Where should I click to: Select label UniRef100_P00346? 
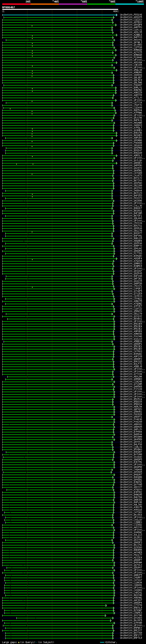131,337
